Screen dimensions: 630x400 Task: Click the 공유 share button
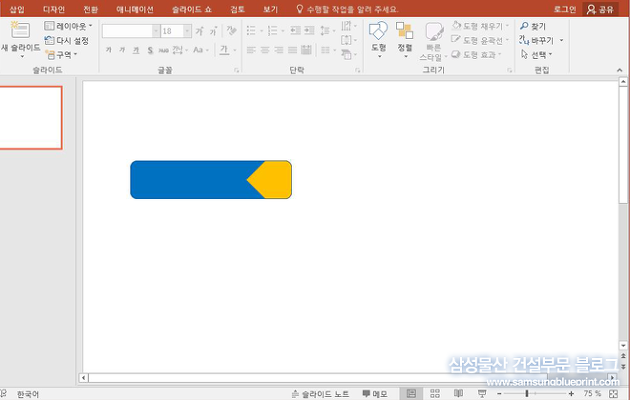(x=600, y=9)
